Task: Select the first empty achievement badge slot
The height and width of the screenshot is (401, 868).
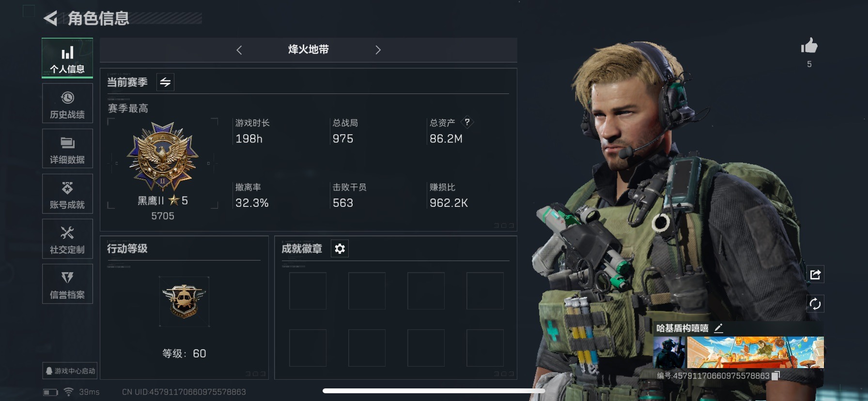Action: tap(308, 291)
